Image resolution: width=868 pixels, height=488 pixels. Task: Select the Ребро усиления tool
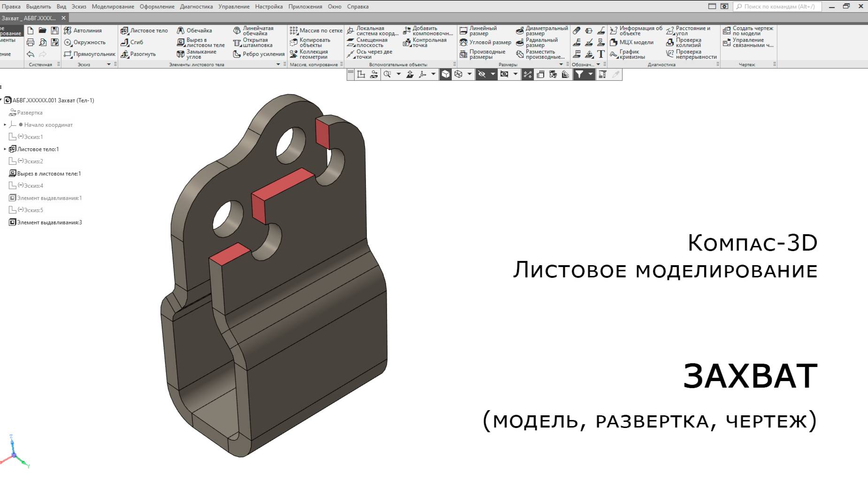coord(236,54)
